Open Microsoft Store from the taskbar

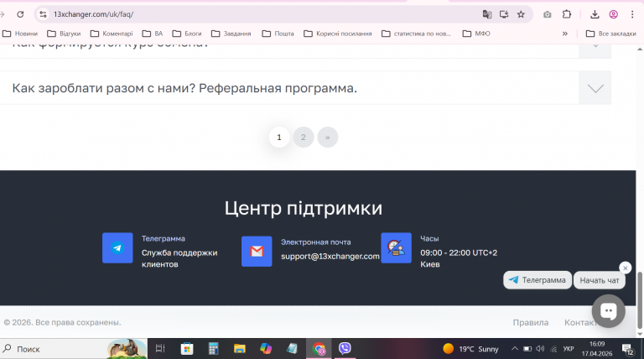tap(187, 349)
